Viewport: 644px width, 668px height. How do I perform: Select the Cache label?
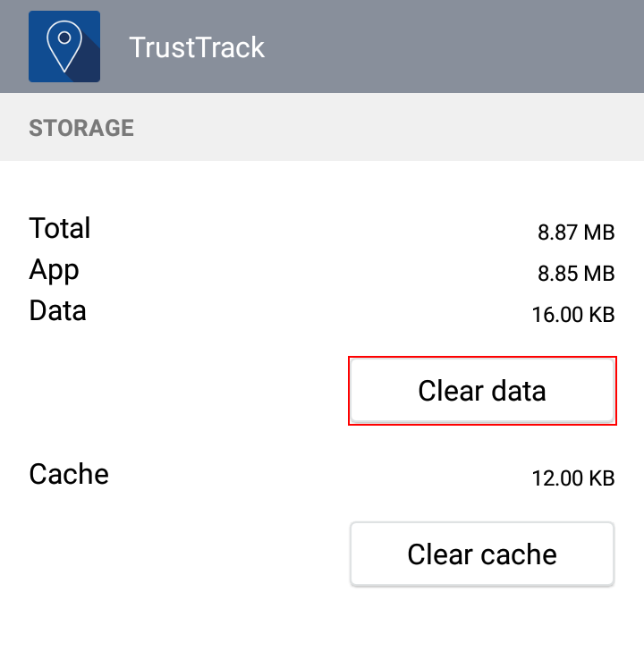[x=69, y=474]
